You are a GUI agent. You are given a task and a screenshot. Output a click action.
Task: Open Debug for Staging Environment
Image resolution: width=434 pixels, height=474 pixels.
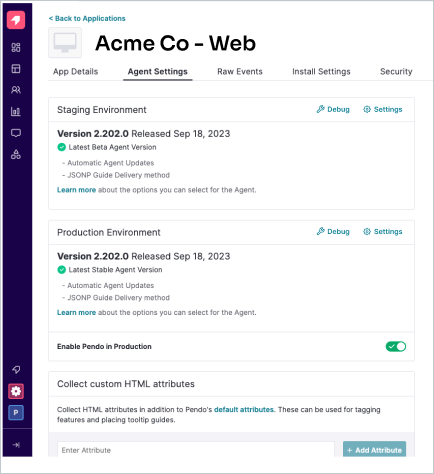click(x=333, y=109)
